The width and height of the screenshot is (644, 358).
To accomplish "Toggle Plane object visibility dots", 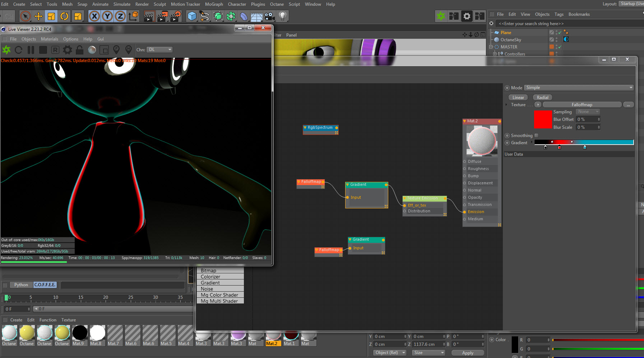I will [557, 33].
